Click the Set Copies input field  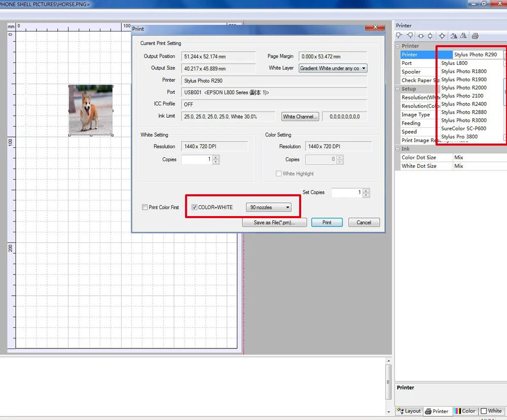(347, 192)
